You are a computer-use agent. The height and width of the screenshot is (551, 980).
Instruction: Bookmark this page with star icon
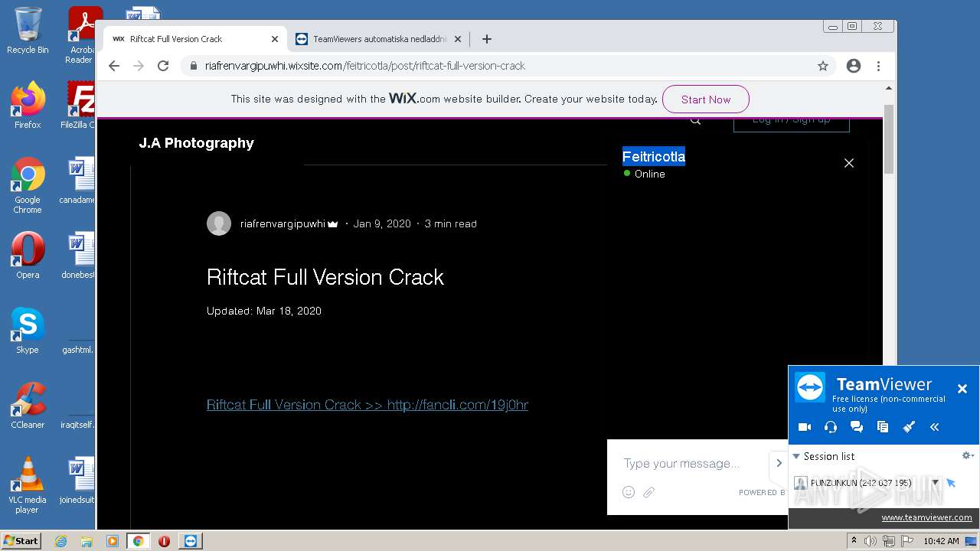(x=823, y=66)
